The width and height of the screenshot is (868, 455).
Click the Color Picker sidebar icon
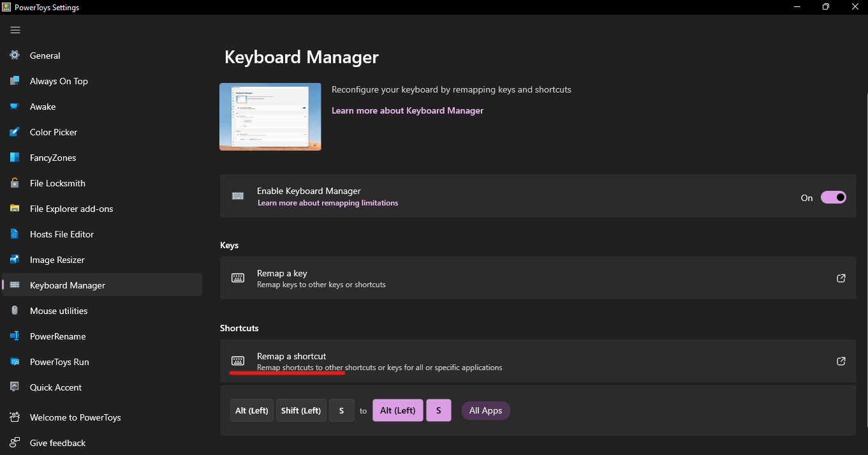click(15, 132)
